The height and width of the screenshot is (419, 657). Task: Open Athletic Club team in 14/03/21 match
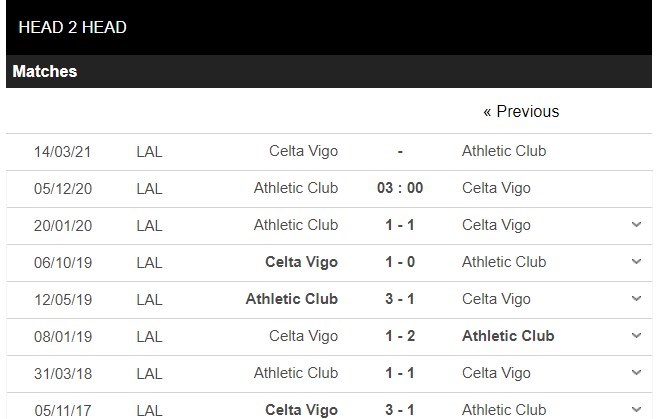pyautogui.click(x=504, y=151)
